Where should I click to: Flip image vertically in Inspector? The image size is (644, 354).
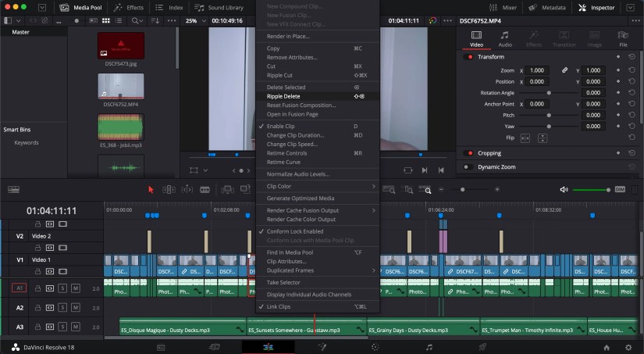(543, 138)
